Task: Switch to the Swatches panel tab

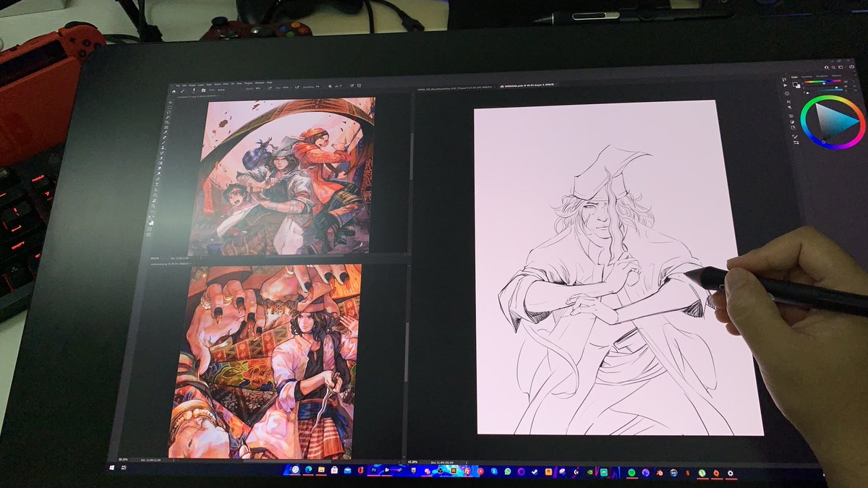Action: 807,77
